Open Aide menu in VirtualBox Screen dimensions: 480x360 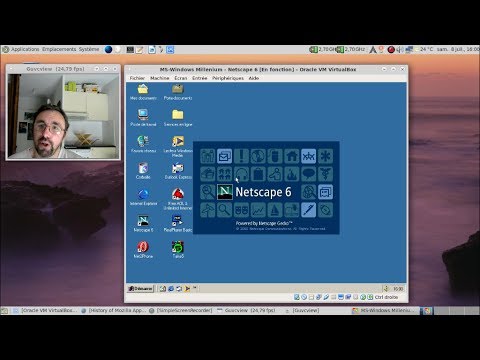(x=254, y=78)
